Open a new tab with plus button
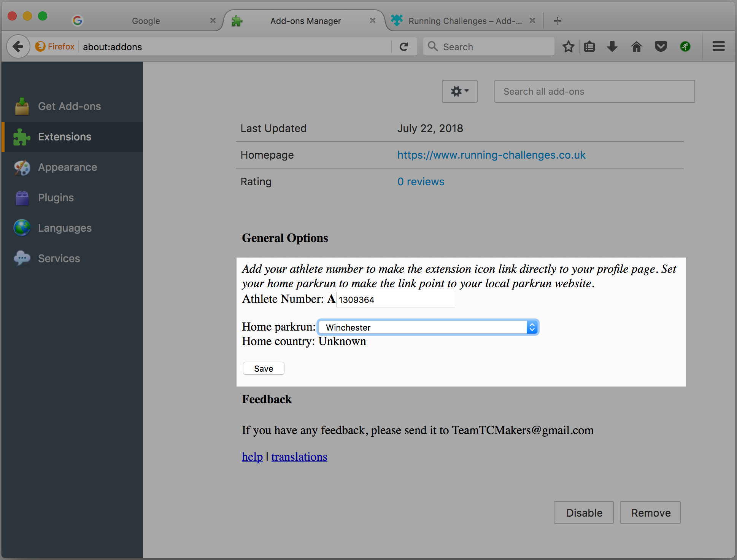The image size is (737, 560). [x=558, y=21]
